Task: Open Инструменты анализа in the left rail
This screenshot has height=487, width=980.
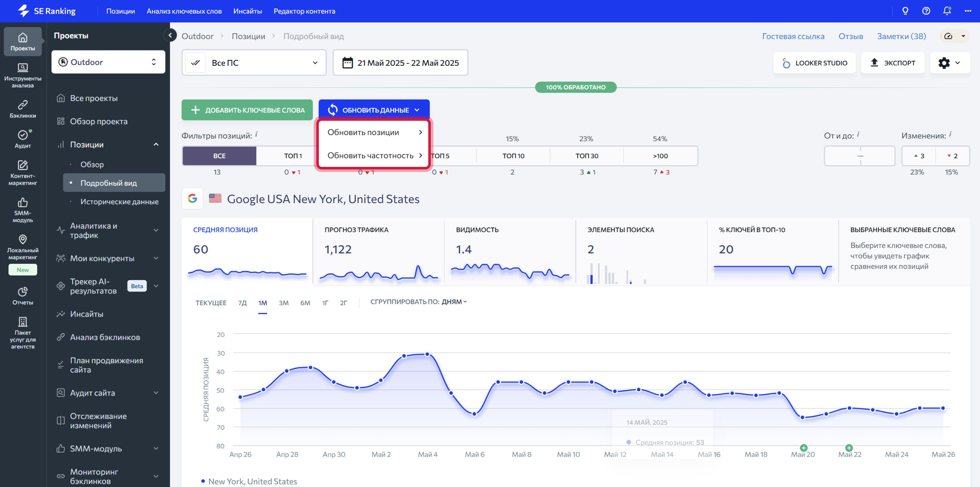Action: click(x=23, y=75)
